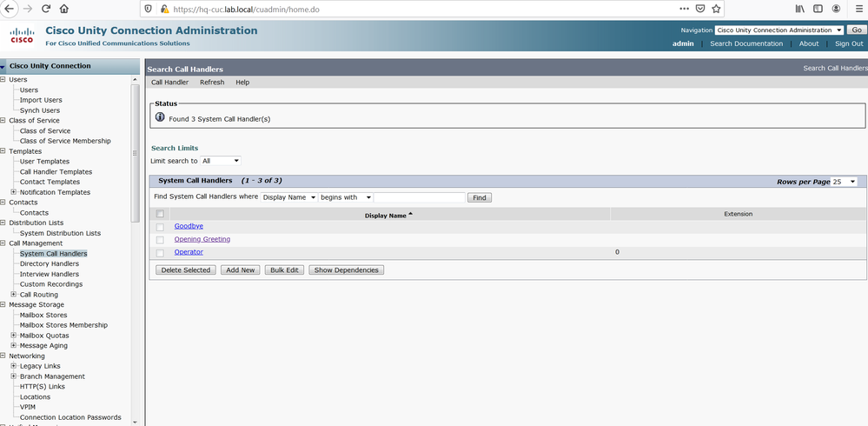Expand the Message Aging node

(x=14, y=345)
